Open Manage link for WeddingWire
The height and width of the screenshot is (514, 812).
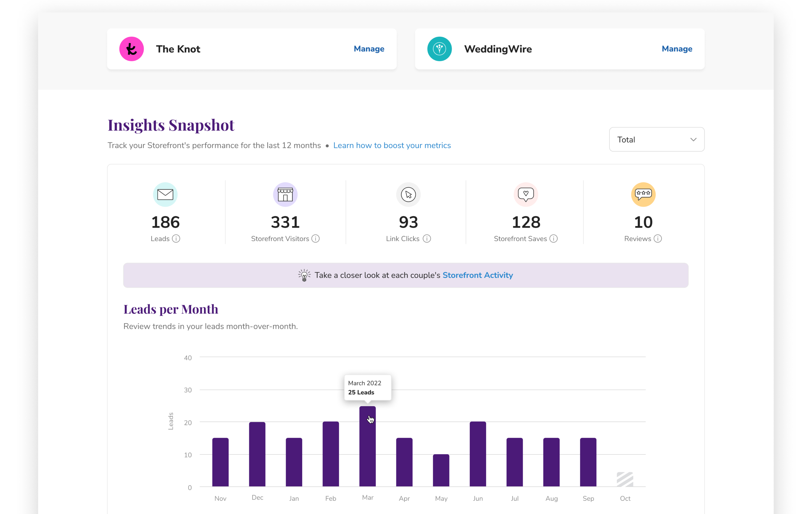click(677, 49)
